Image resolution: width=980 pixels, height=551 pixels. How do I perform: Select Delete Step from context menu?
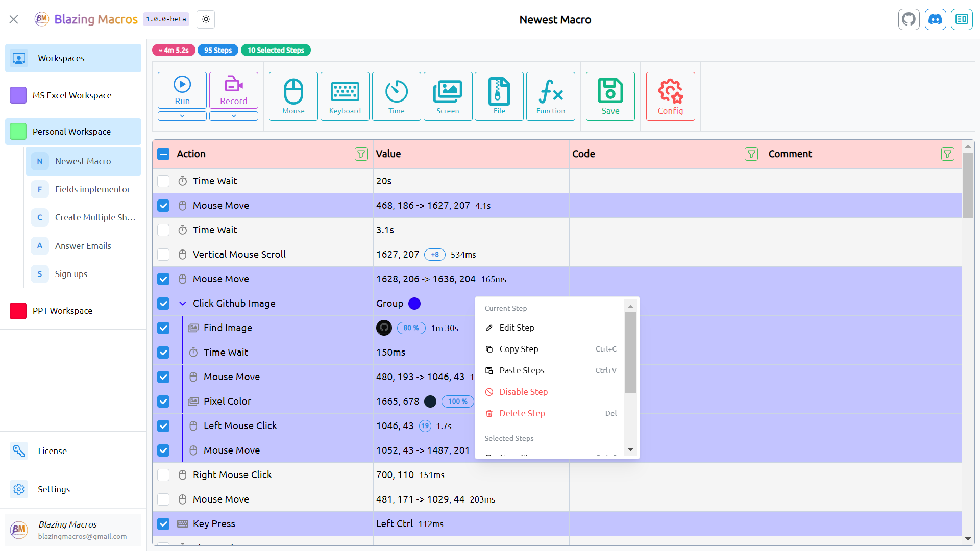point(522,413)
